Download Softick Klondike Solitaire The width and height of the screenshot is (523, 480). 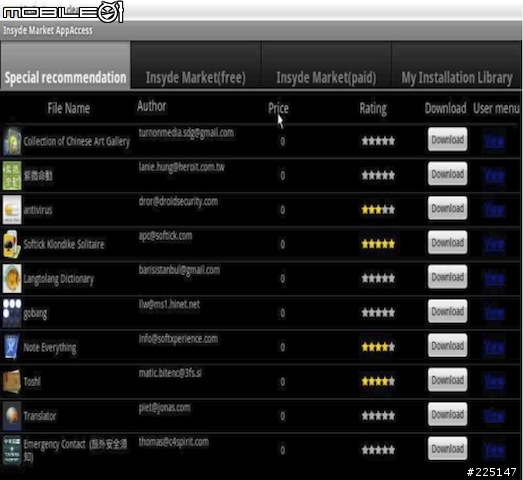(x=447, y=243)
